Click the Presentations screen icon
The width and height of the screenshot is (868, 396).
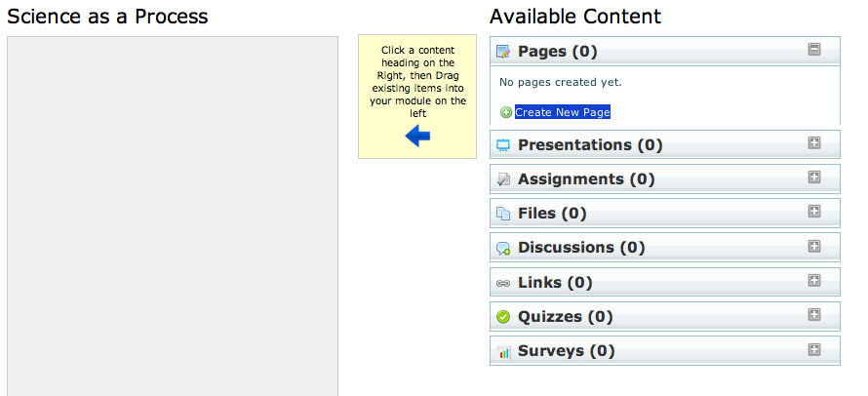coord(503,145)
